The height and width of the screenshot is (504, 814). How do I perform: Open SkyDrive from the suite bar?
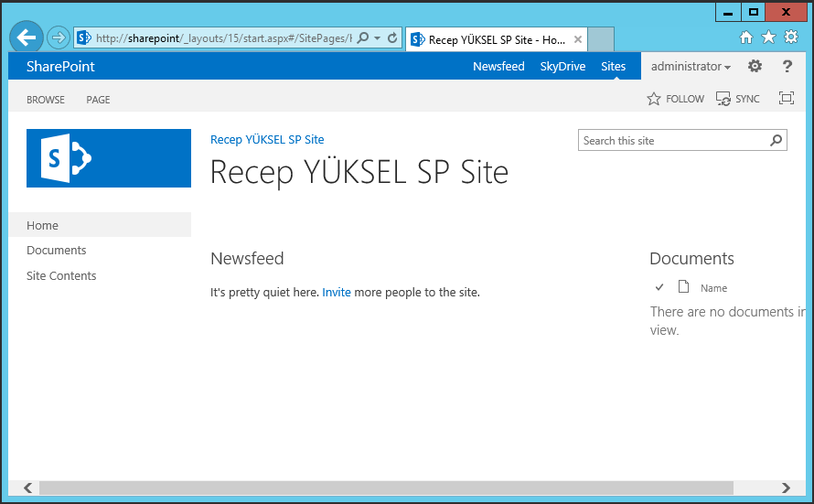[562, 67]
